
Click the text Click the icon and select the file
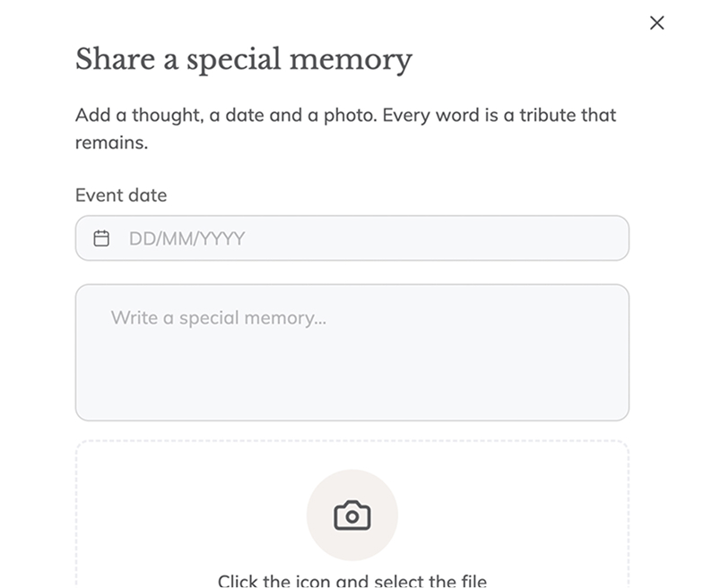[352, 580]
